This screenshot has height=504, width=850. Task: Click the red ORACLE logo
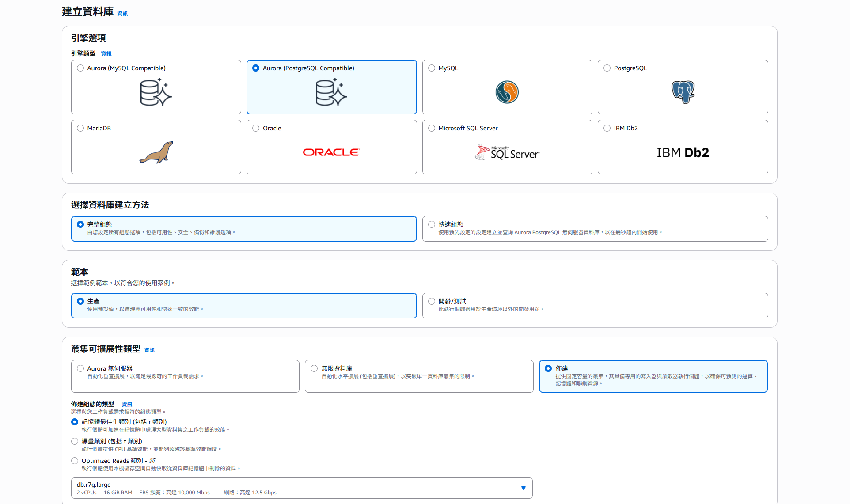(x=331, y=152)
